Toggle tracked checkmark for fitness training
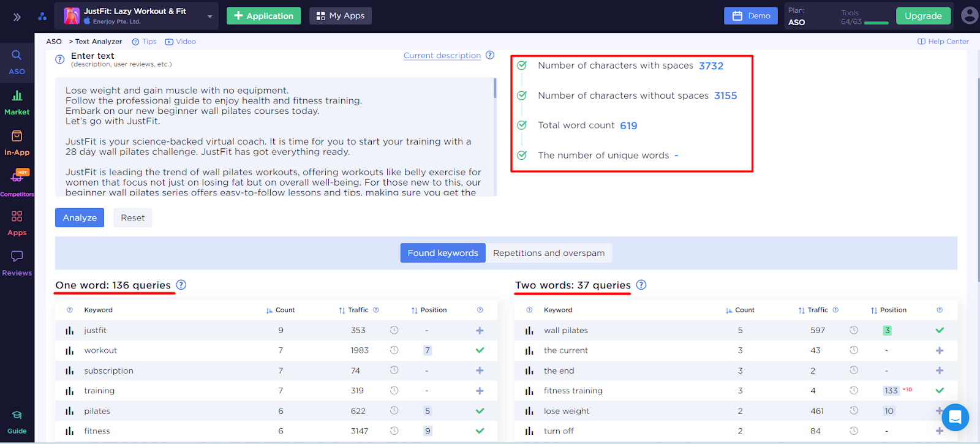Screen dimensions: 980x444 point(940,390)
